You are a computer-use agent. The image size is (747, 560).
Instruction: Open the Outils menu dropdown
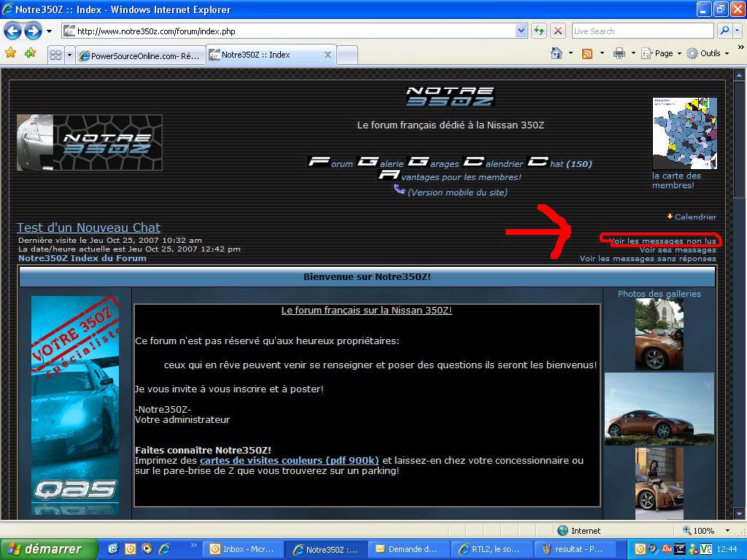coord(709,53)
